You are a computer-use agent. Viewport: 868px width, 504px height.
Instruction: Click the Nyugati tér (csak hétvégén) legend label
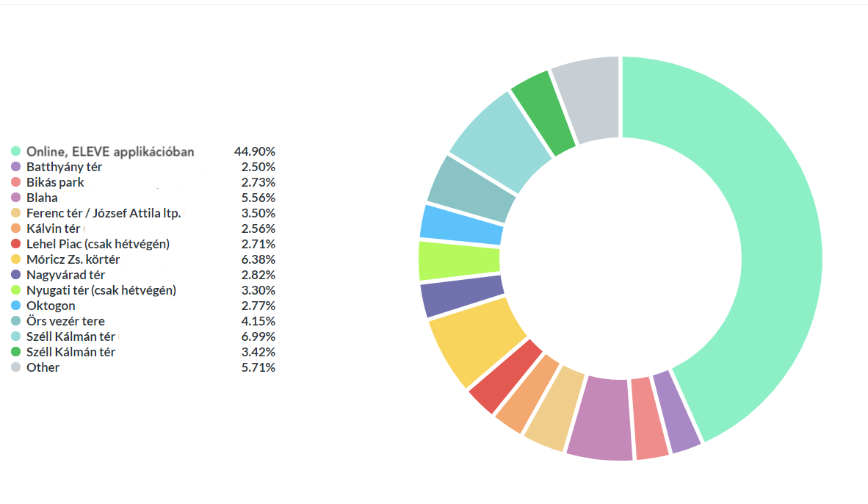coord(101,290)
